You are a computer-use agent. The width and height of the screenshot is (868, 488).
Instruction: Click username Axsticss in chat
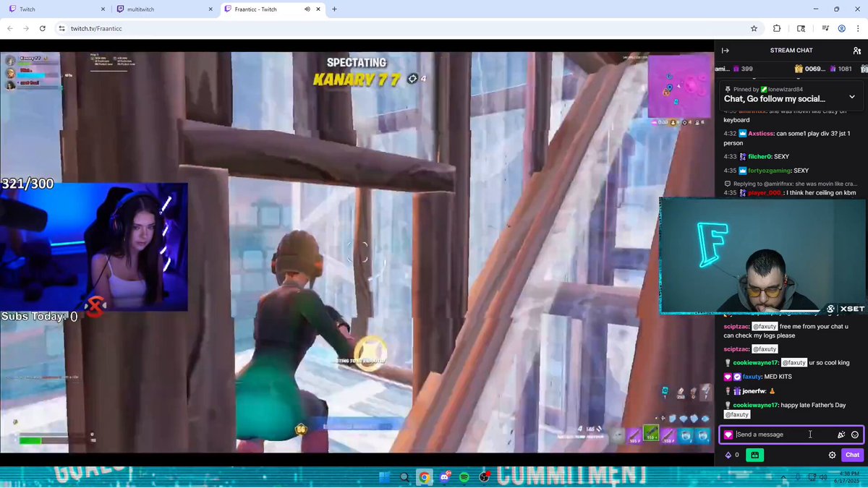[x=761, y=134]
